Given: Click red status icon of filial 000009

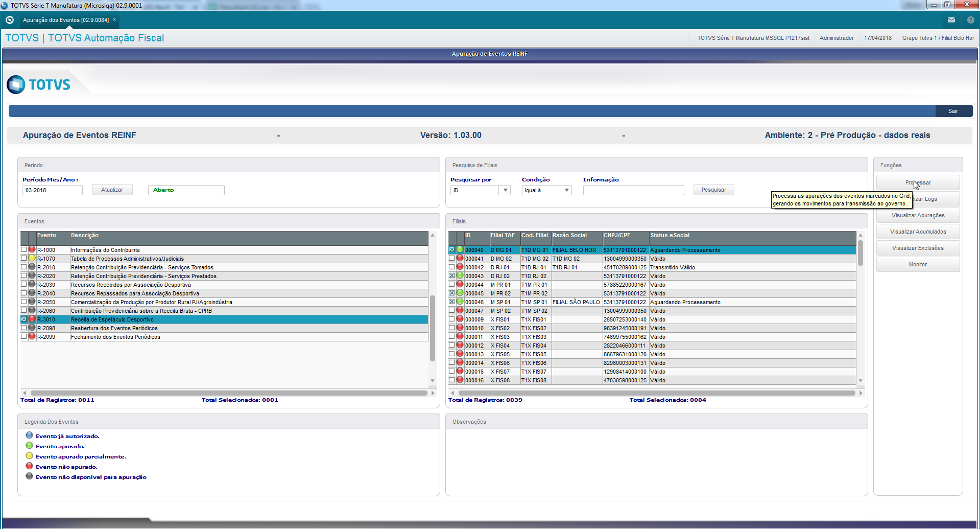Looking at the screenshot, I should point(460,319).
